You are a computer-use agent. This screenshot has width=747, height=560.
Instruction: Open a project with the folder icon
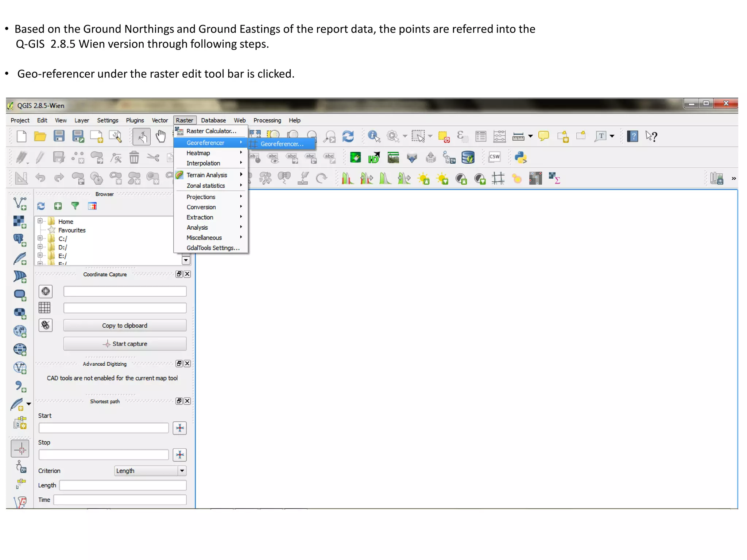[40, 136]
